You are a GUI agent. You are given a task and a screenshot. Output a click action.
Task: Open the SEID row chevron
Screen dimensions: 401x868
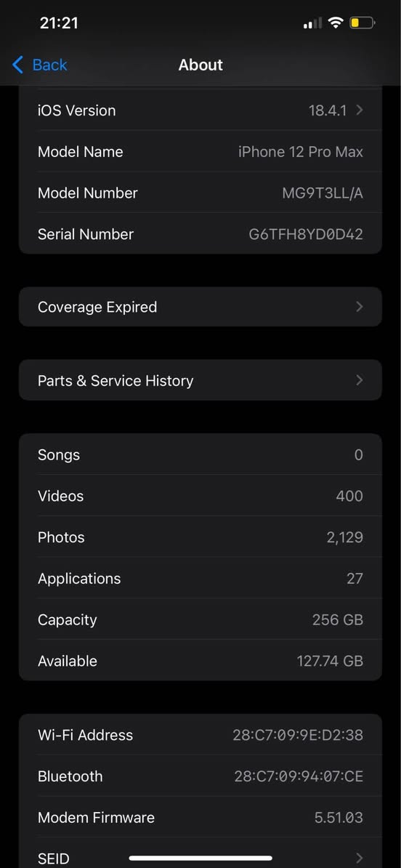[360, 858]
